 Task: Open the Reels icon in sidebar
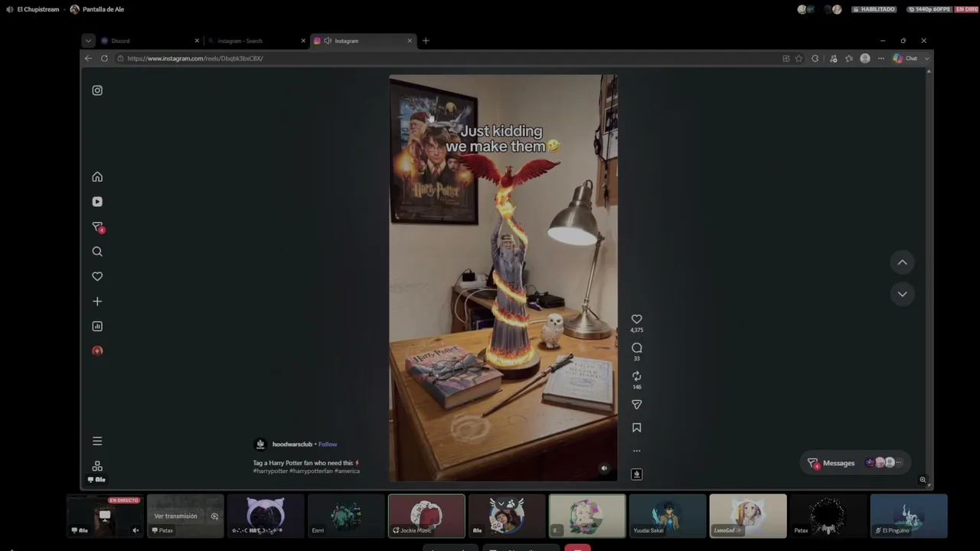97,202
